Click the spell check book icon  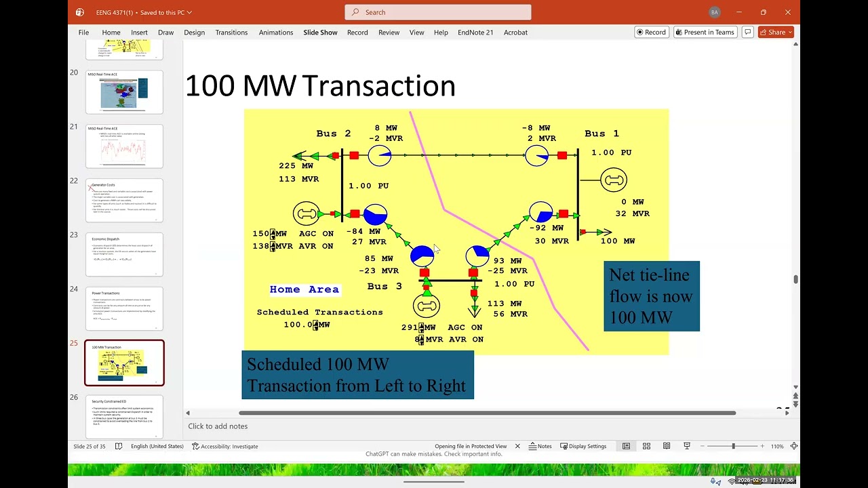[119, 446]
